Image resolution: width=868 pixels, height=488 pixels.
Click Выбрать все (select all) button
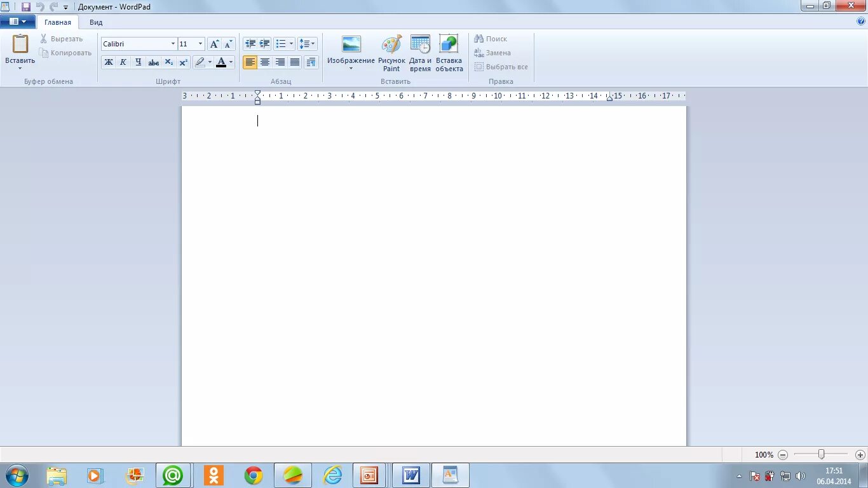click(501, 67)
